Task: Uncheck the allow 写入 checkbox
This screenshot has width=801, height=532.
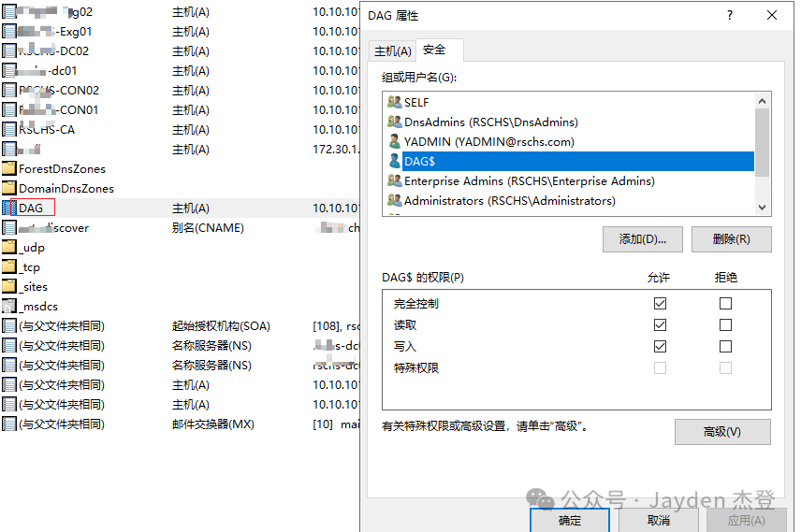Action: [x=661, y=347]
